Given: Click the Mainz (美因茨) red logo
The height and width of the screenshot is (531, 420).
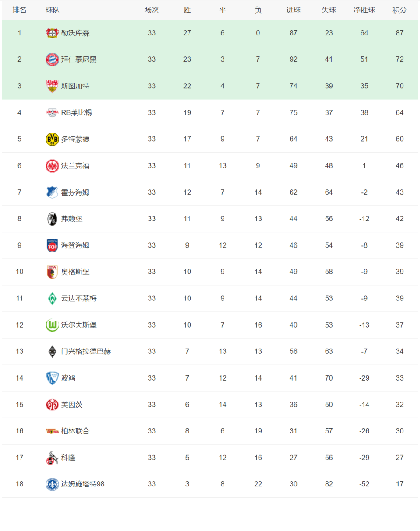Looking at the screenshot, I should (52, 405).
